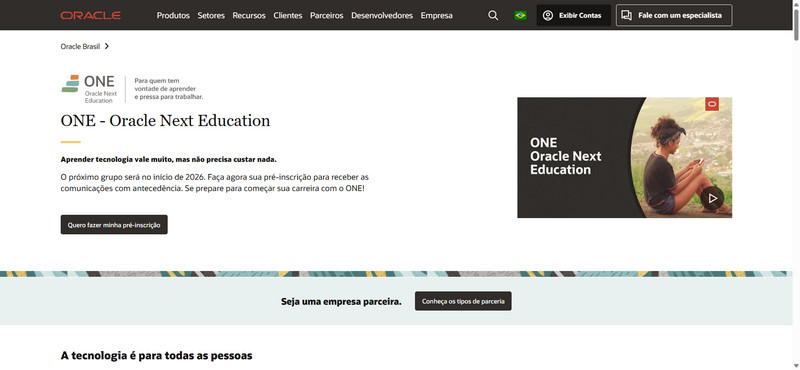Viewport: 800px width, 370px height.
Task: Play the ONE Oracle Next Education video
Action: (712, 198)
